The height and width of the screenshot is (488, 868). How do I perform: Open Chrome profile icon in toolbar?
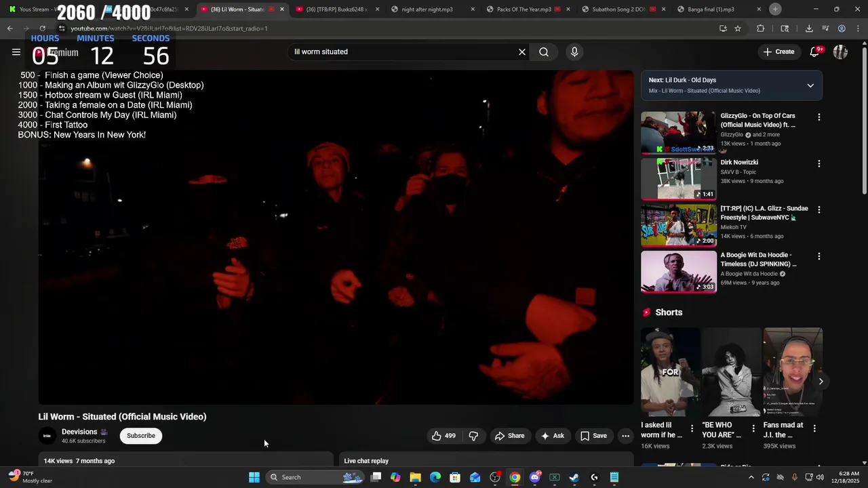point(842,28)
